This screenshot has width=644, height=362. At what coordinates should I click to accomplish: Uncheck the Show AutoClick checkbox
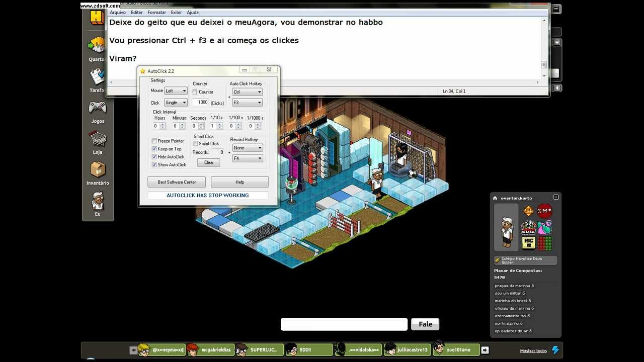tap(154, 165)
